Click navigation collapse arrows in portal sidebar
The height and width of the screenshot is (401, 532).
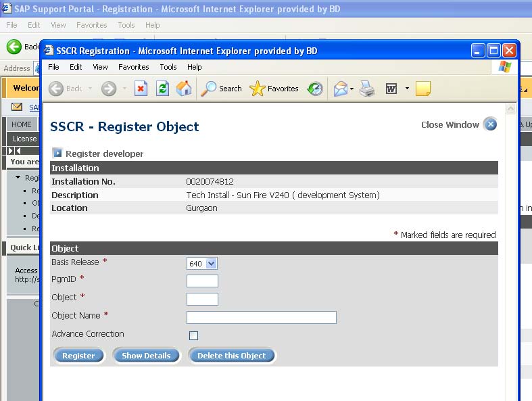pos(14,150)
